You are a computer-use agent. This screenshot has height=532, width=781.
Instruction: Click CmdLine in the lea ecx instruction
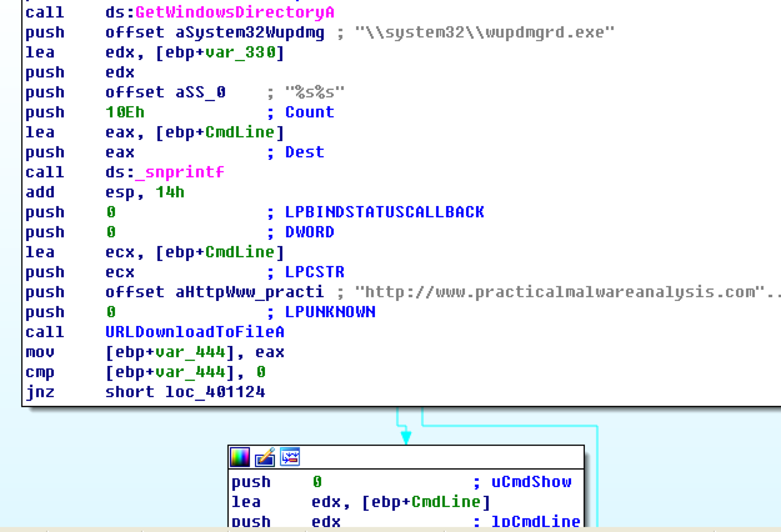pyautogui.click(x=240, y=252)
